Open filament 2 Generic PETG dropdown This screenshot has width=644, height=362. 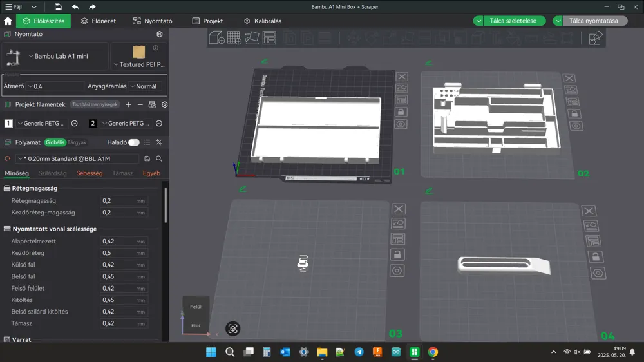tap(127, 123)
